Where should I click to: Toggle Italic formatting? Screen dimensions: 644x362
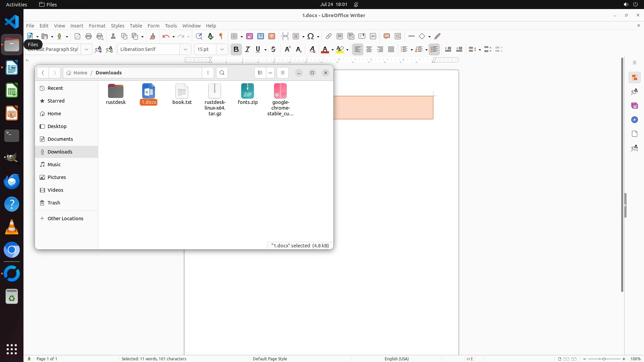(x=248, y=49)
